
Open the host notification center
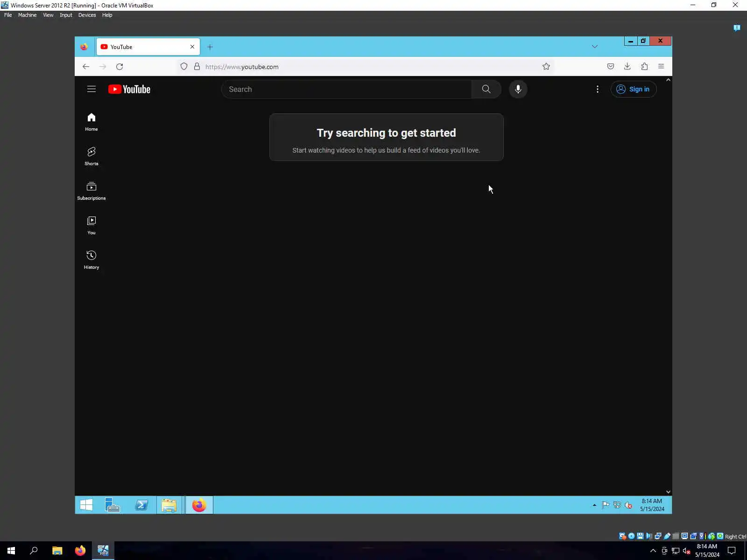tap(732, 551)
